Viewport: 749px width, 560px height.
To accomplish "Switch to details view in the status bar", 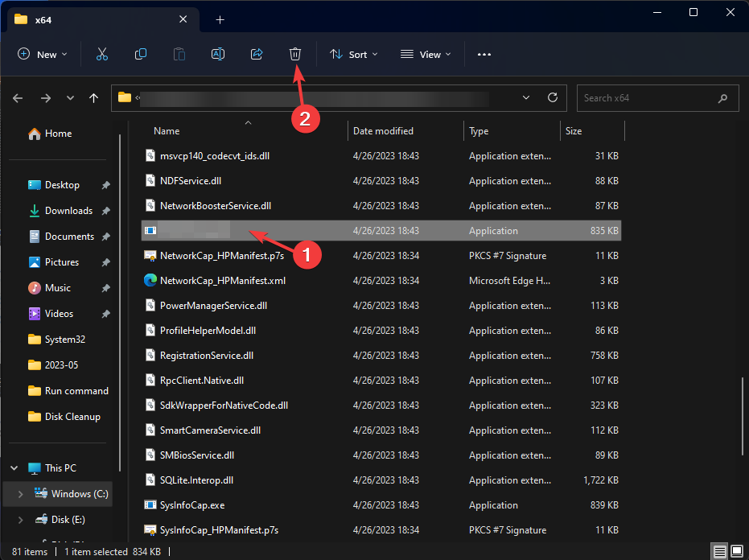I will [718, 551].
